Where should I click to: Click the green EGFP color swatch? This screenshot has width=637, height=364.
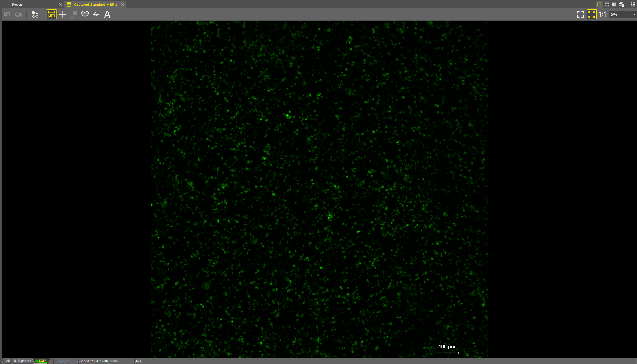point(36,361)
